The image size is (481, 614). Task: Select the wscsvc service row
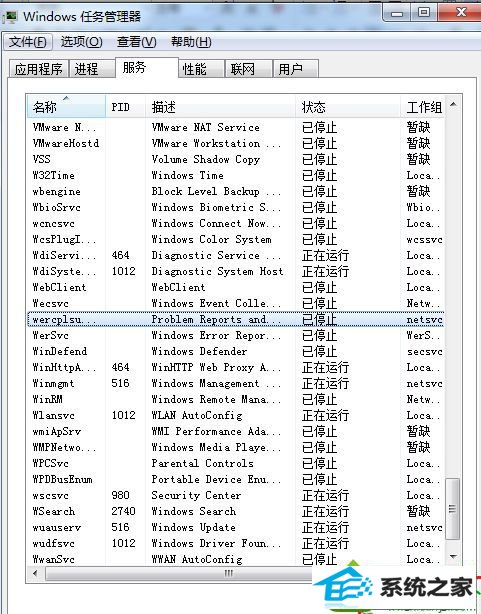(236, 496)
